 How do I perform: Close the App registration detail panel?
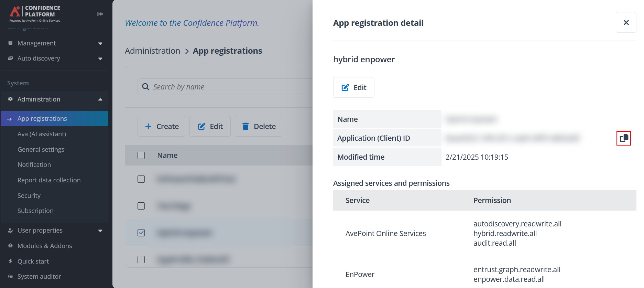pyautogui.click(x=626, y=22)
